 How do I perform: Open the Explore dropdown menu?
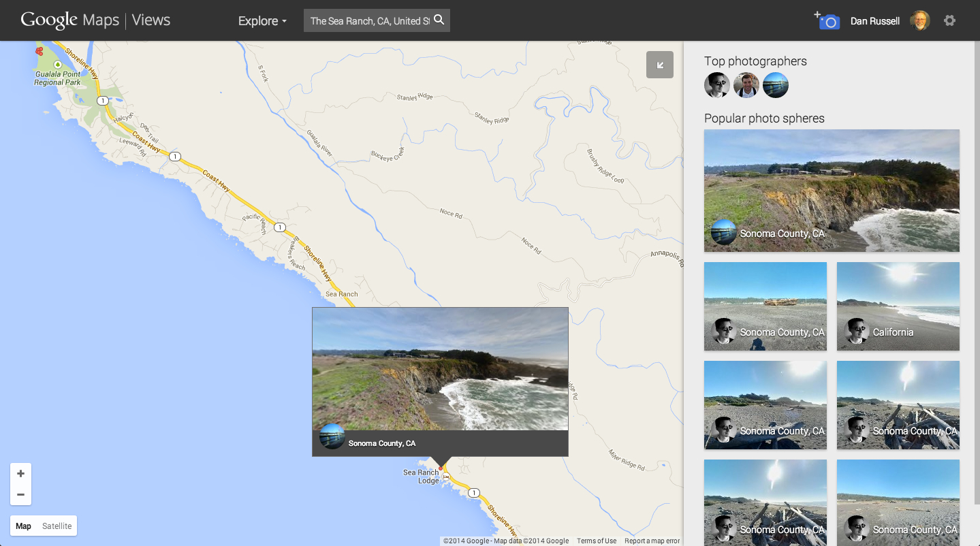click(x=262, y=21)
